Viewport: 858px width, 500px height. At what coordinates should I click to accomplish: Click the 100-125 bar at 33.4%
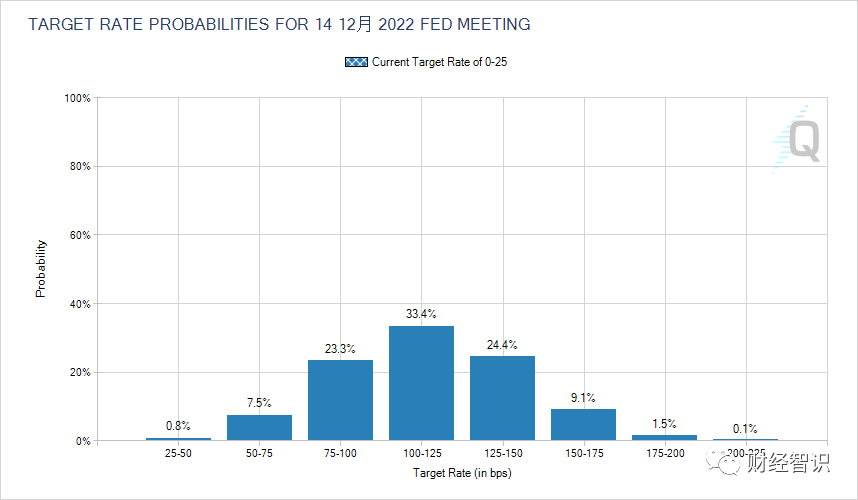coord(421,383)
